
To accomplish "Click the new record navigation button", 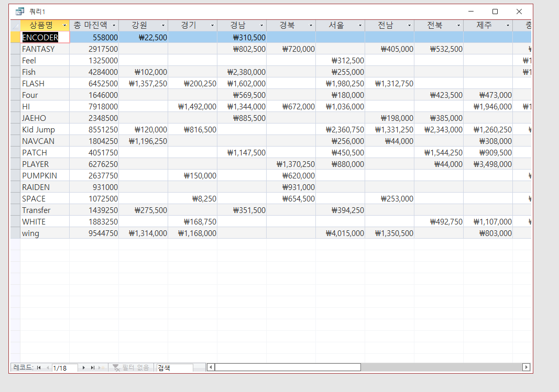I will (x=102, y=368).
